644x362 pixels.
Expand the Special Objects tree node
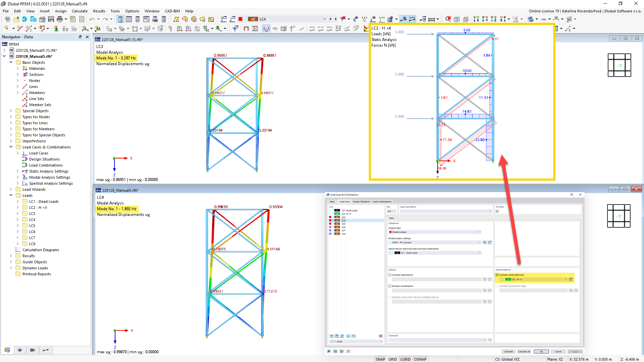[x=11, y=111]
